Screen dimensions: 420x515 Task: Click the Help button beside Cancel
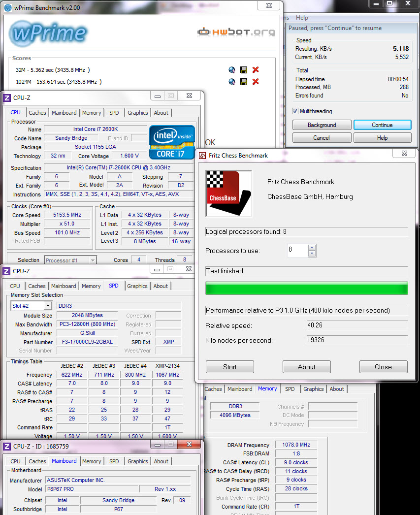(382, 138)
